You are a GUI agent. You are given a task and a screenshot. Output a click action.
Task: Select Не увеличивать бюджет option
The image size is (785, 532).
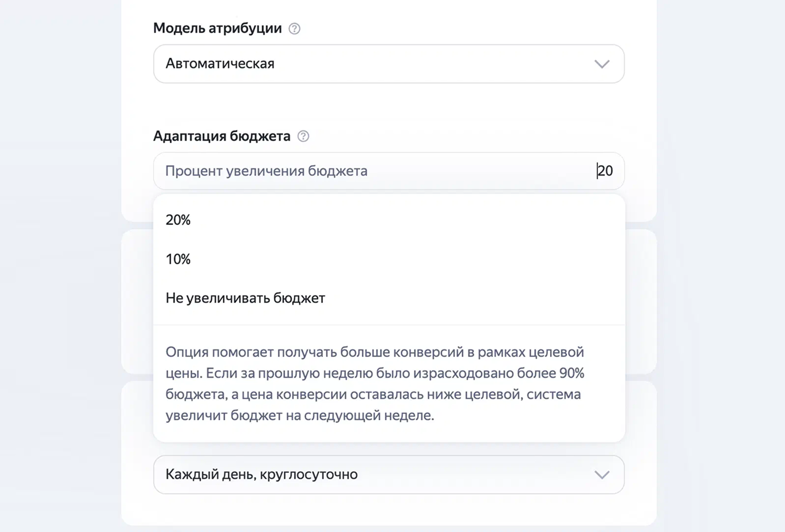[x=389, y=298]
